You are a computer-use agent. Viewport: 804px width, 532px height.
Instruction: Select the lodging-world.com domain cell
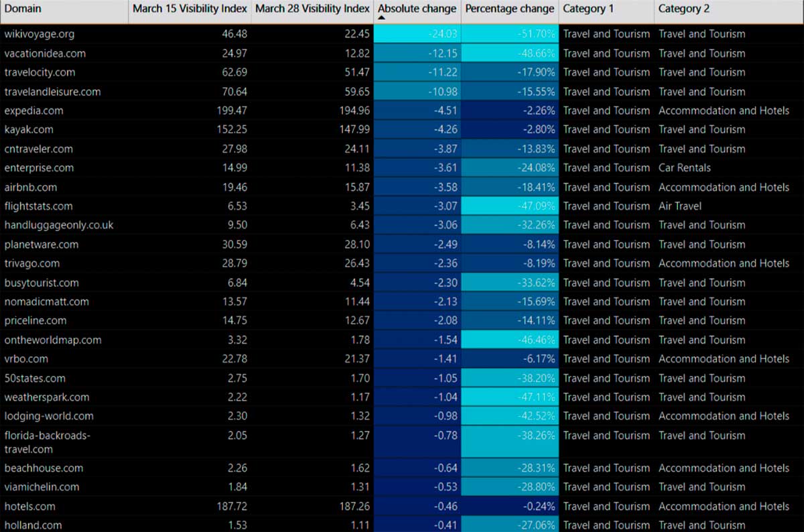64,416
